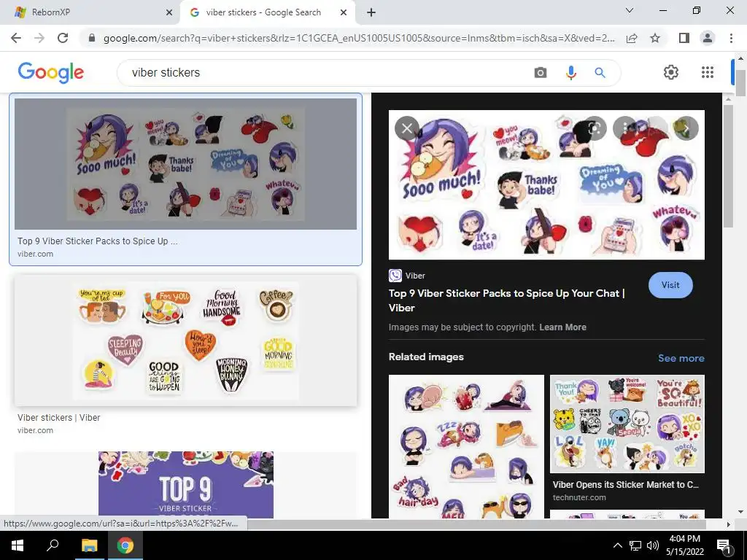
Task: Bookmark this page with the star
Action: pyautogui.click(x=655, y=38)
